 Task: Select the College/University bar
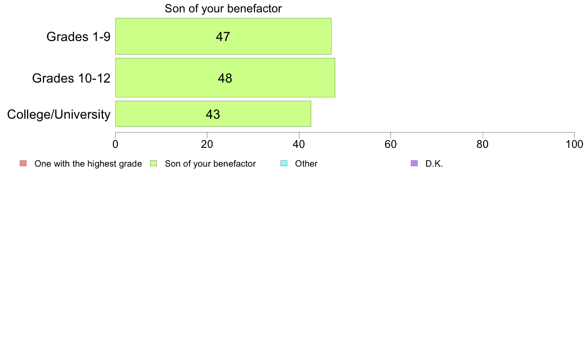(213, 114)
